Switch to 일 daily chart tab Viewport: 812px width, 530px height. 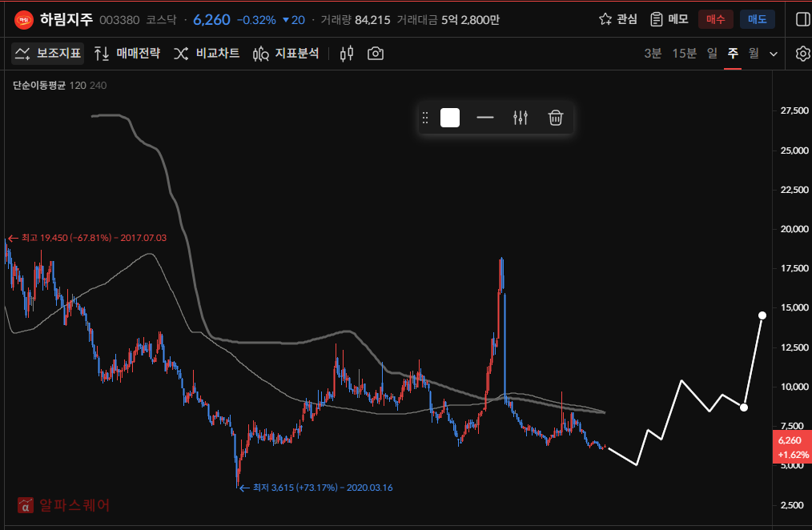pos(713,54)
